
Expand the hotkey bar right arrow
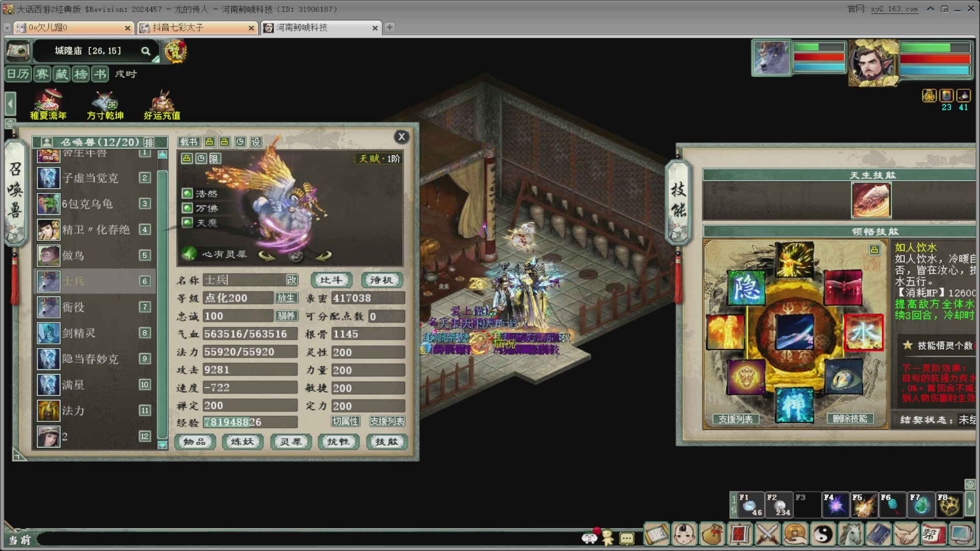pyautogui.click(x=970, y=504)
